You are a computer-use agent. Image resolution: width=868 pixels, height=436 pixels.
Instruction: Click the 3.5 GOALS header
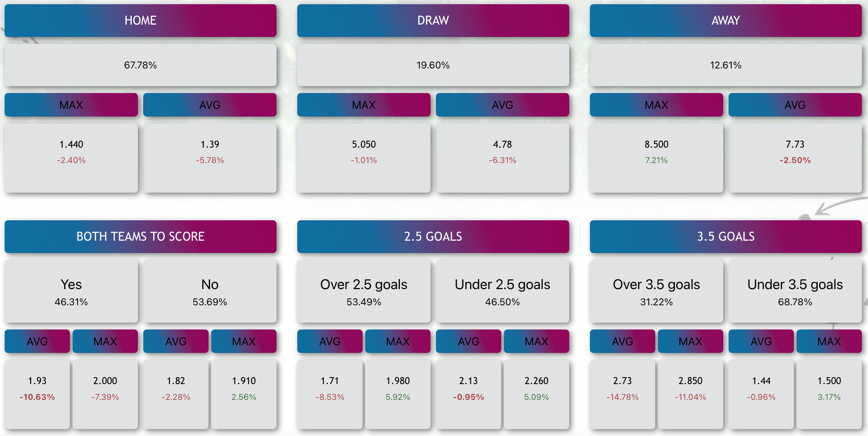point(726,236)
